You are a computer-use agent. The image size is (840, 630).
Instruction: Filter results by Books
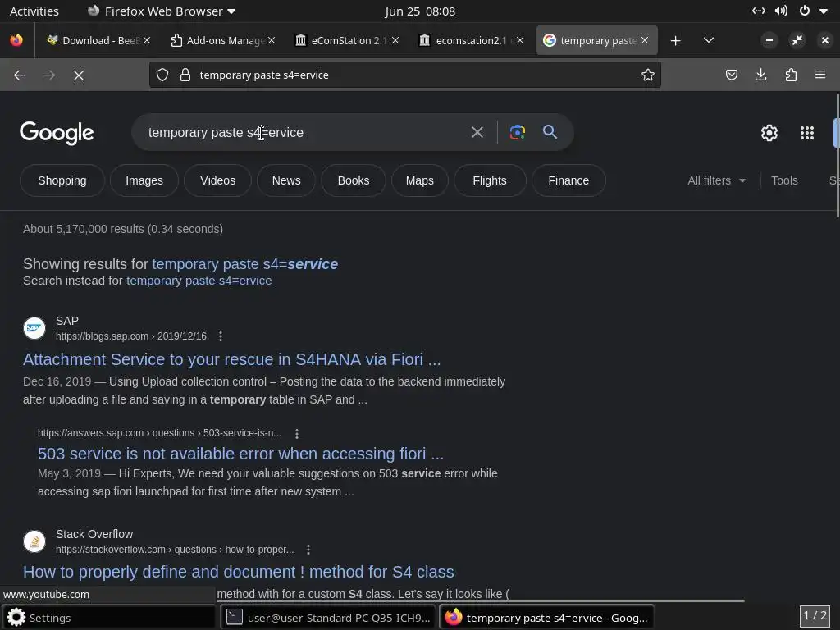pyautogui.click(x=353, y=180)
